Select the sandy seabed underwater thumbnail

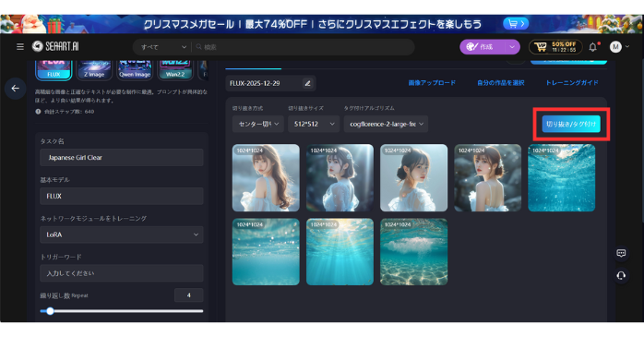click(413, 251)
